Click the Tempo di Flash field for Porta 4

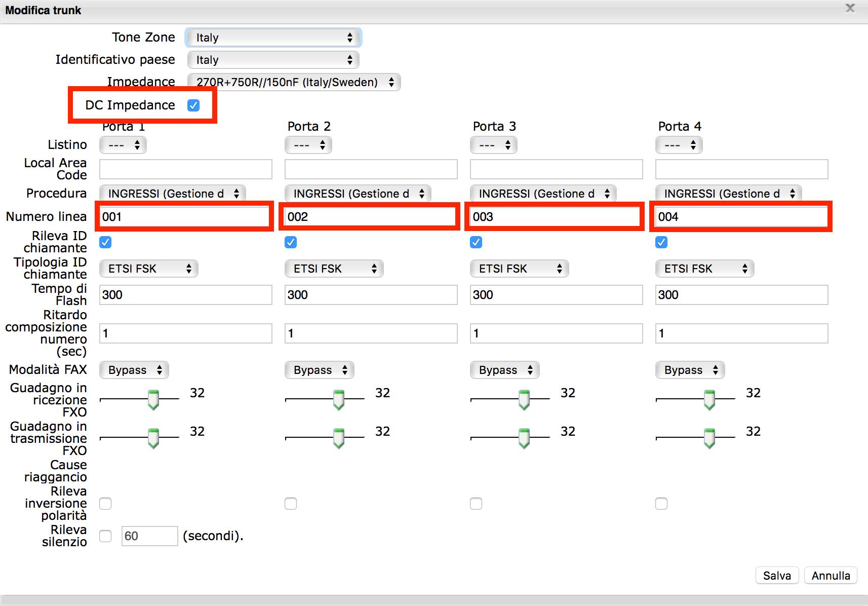coord(741,295)
